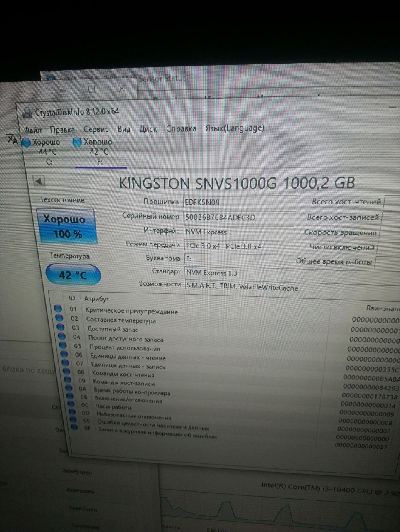Click status dot for attribute 0B Включения/отключения

pos(71,397)
